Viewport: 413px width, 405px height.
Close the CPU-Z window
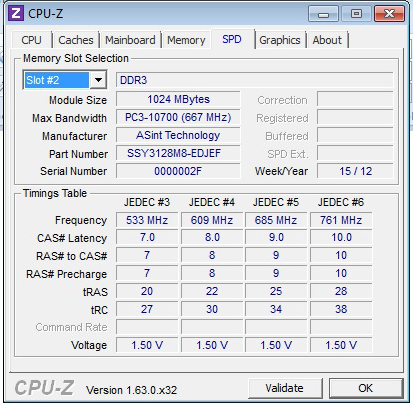tap(389, 14)
